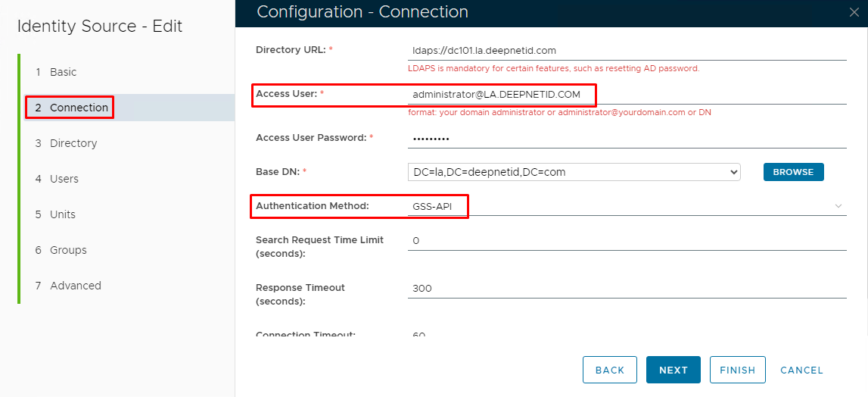868x397 pixels.
Task: Click the Access User Password field
Action: (627, 139)
